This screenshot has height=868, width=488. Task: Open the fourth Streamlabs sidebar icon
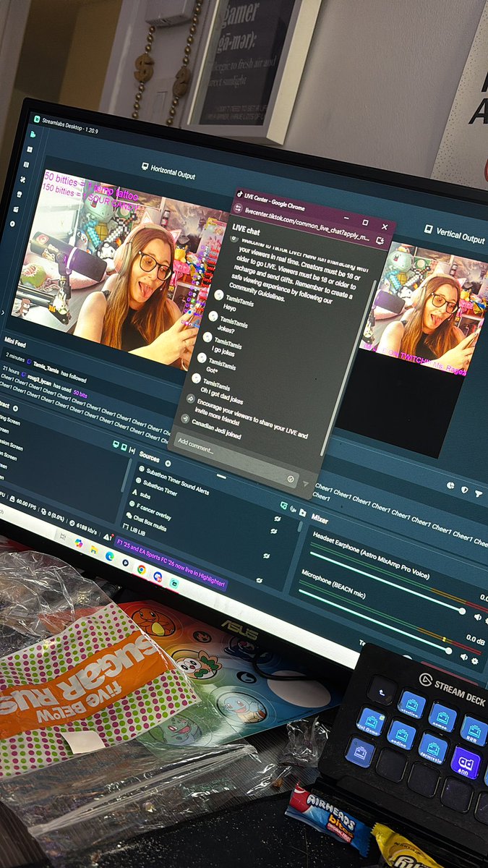[22, 179]
